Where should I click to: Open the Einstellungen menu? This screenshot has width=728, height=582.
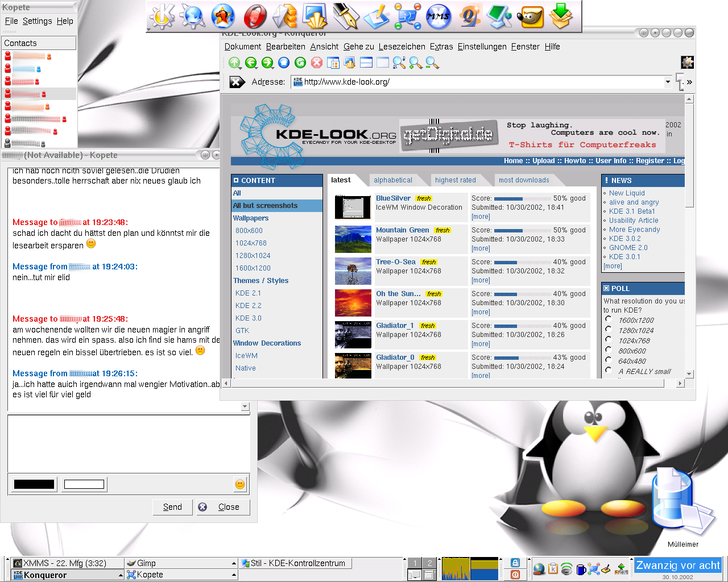[x=482, y=47]
